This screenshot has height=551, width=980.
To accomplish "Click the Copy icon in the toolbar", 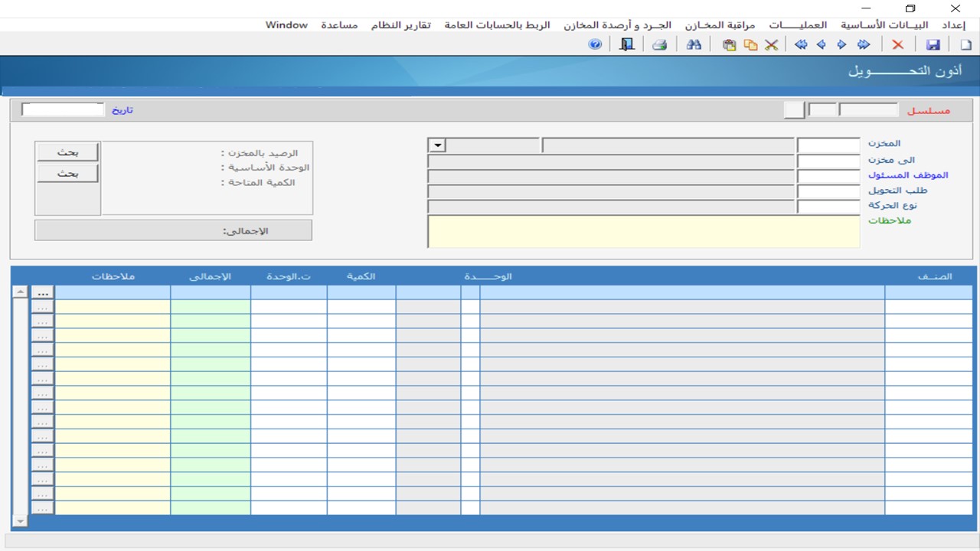I will click(x=750, y=45).
